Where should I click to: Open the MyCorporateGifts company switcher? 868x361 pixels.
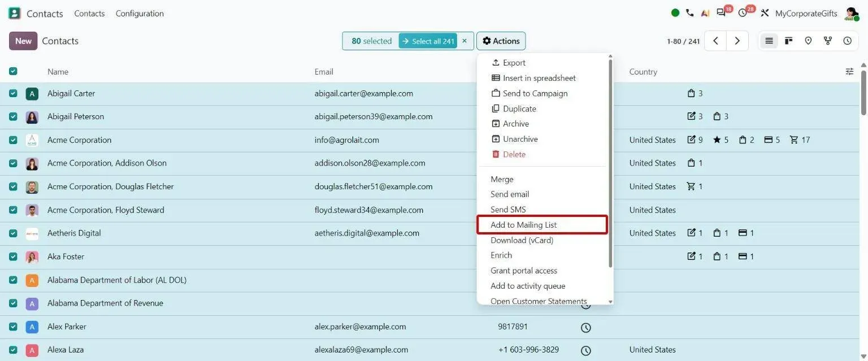coord(806,13)
